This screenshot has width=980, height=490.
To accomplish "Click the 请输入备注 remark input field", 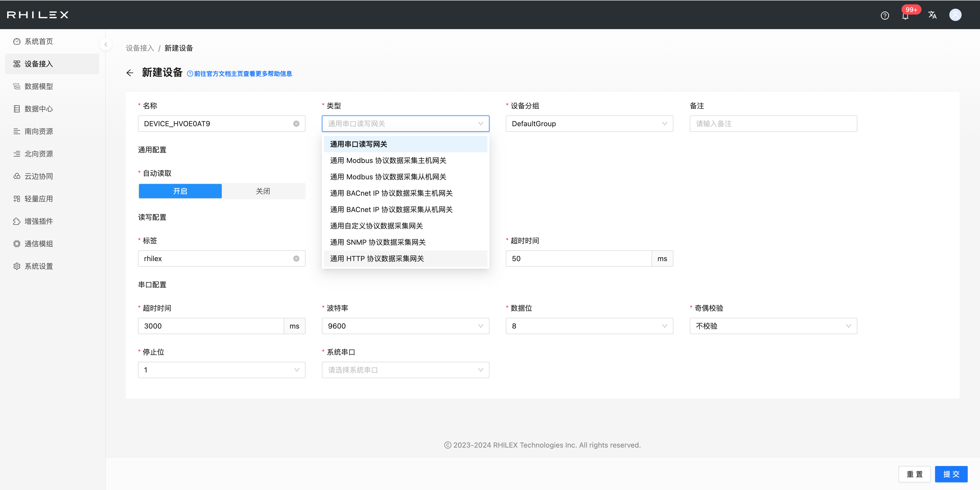I will 773,123.
